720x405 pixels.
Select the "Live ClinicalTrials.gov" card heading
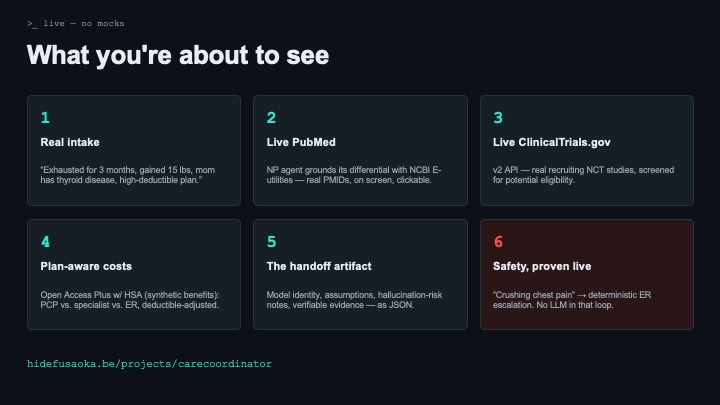(x=551, y=142)
